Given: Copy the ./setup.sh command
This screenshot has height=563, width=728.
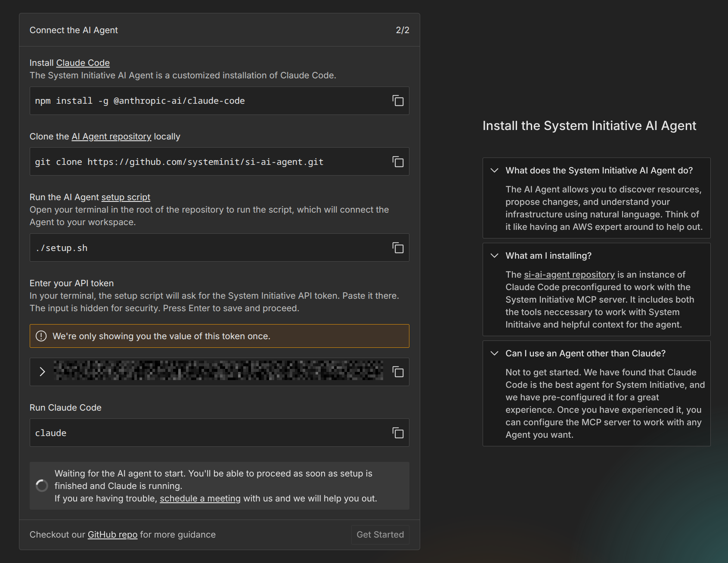Looking at the screenshot, I should click(x=398, y=248).
